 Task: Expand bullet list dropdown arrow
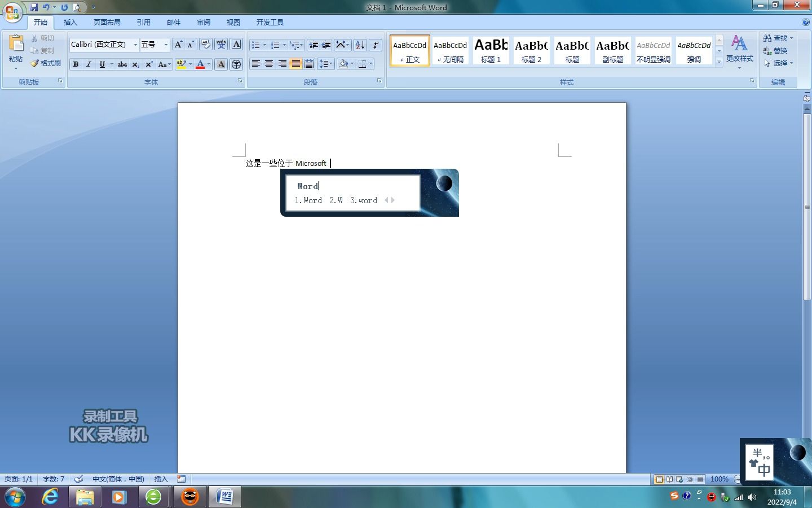tap(265, 45)
